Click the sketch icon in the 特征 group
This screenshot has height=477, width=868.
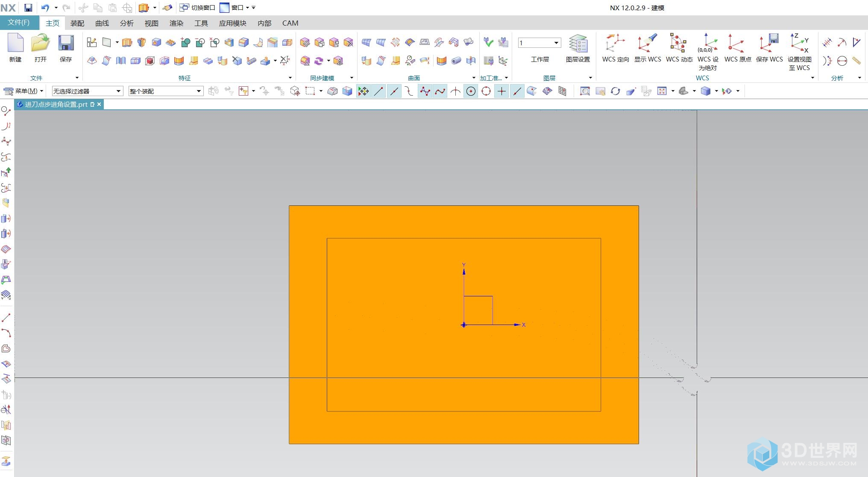click(91, 42)
